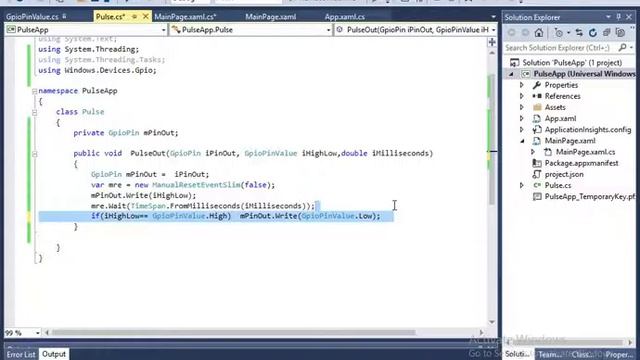Open Solution Explorer window options arrow
640x360 pixels.
point(608,17)
